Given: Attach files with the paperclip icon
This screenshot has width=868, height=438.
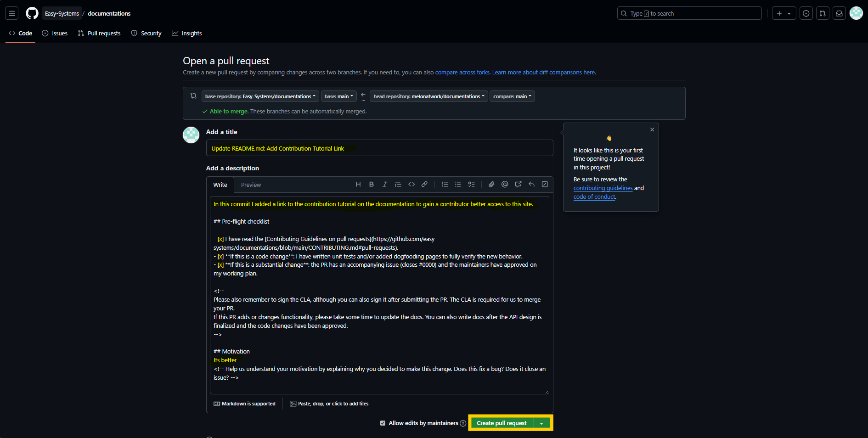Looking at the screenshot, I should (x=491, y=185).
